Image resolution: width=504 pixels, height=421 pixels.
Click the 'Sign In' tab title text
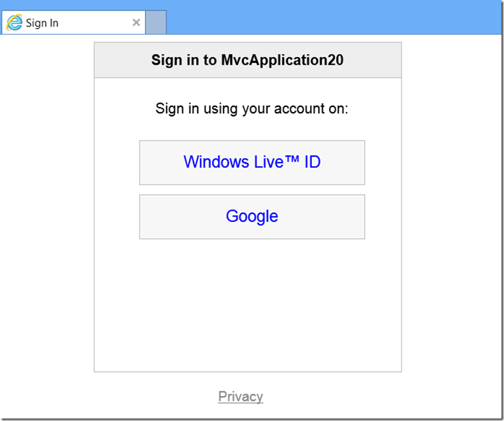42,23
